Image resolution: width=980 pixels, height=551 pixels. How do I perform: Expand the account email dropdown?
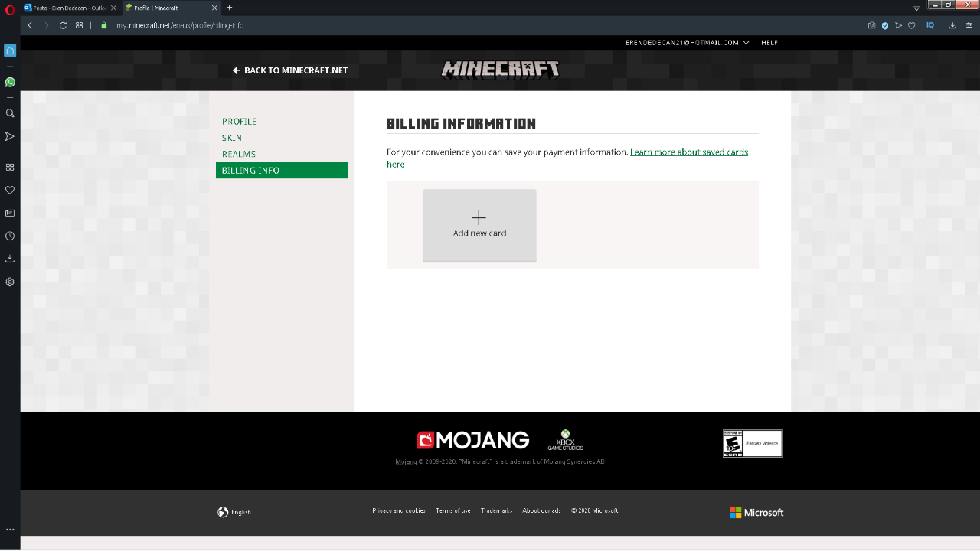pyautogui.click(x=687, y=43)
